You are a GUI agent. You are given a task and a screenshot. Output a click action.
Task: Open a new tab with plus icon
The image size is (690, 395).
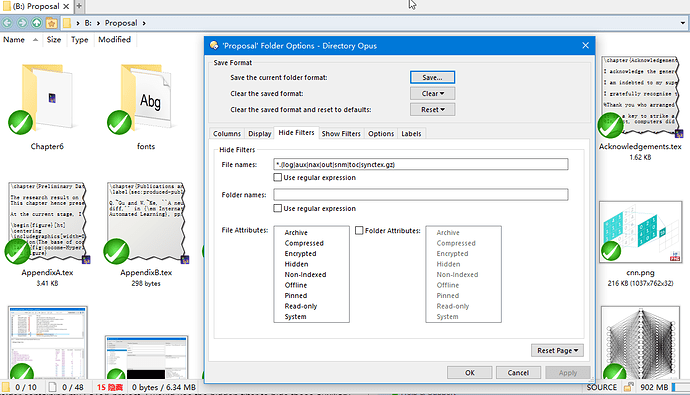point(79,6)
